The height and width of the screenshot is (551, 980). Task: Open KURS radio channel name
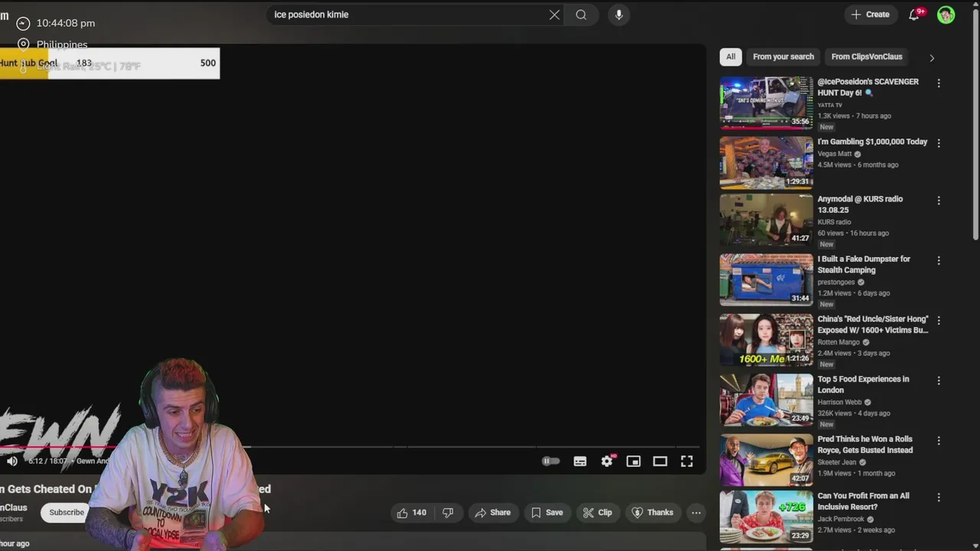tap(834, 222)
